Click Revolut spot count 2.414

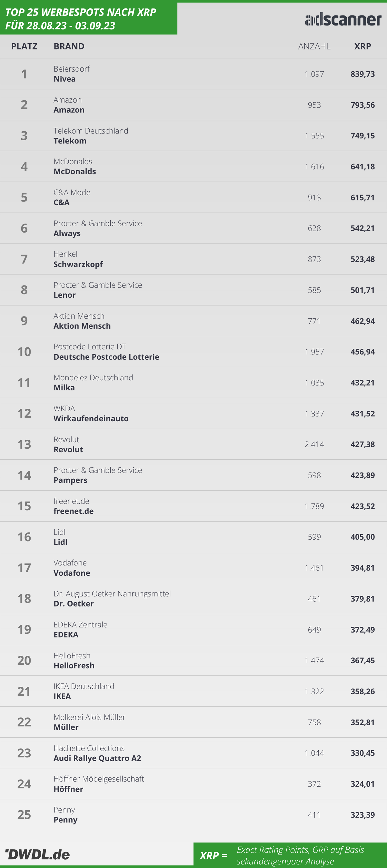[314, 444]
